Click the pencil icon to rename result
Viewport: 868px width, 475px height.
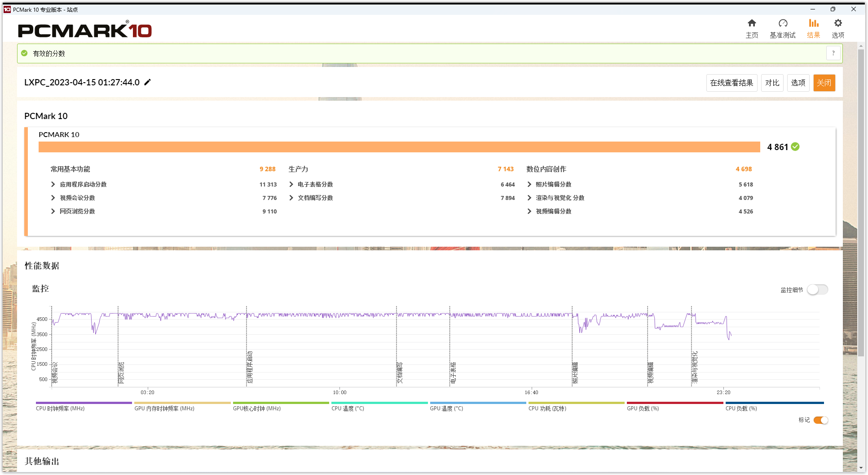point(147,82)
